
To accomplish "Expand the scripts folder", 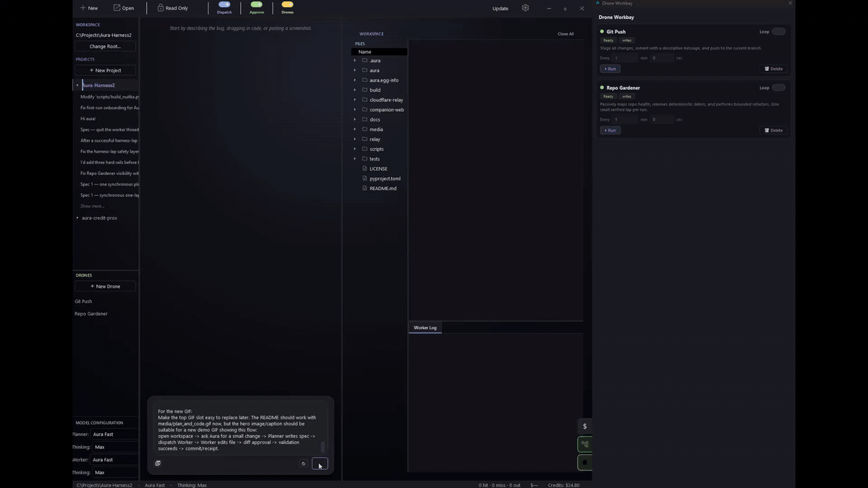I will point(355,149).
